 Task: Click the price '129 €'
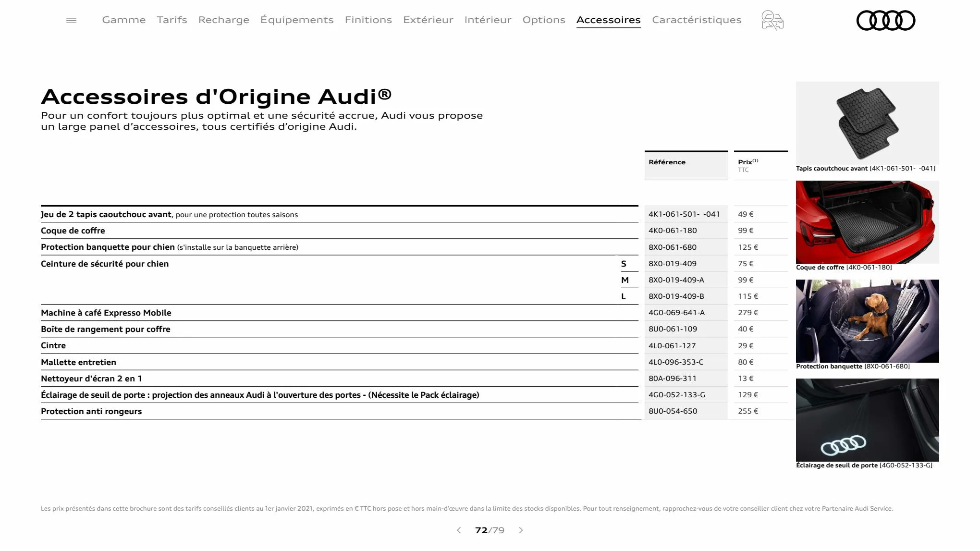pyautogui.click(x=748, y=395)
